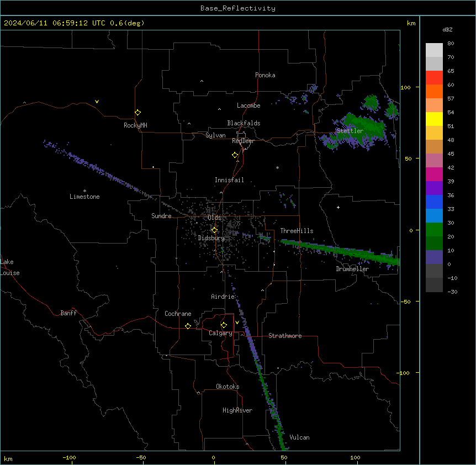Select the dark gray -10 to -30 swatch

click(434, 285)
